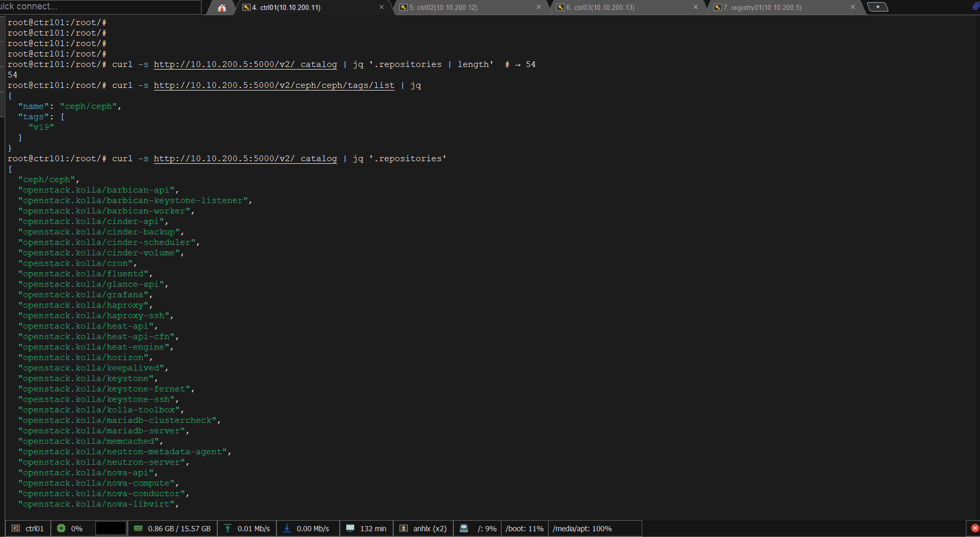
Task: Open the _catalog URL in the '.repositories' command
Action: (x=246, y=159)
